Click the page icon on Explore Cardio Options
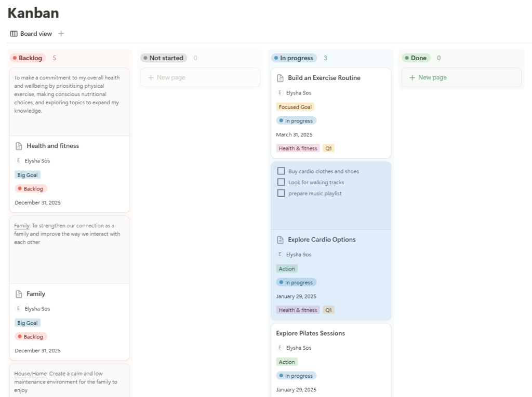 [x=280, y=240]
